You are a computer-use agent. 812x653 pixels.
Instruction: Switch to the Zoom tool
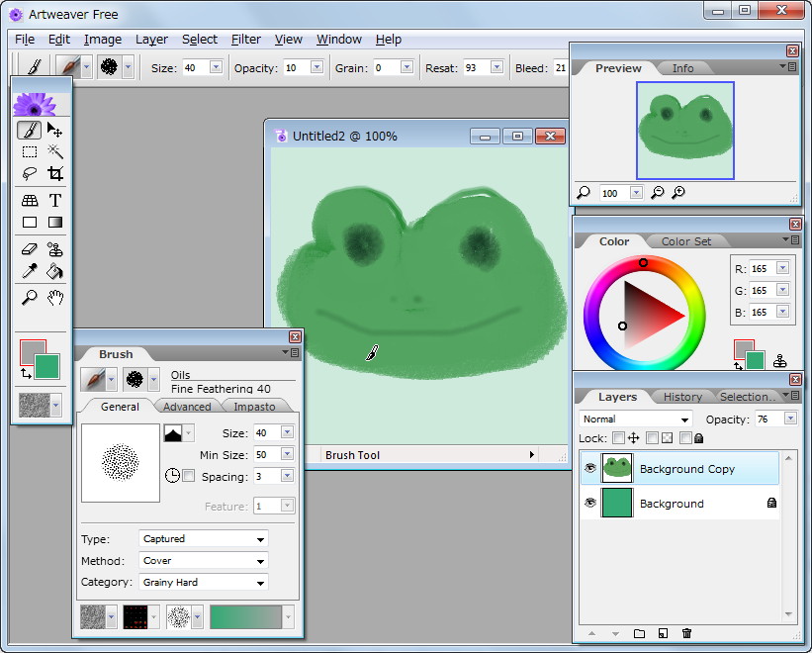click(30, 295)
